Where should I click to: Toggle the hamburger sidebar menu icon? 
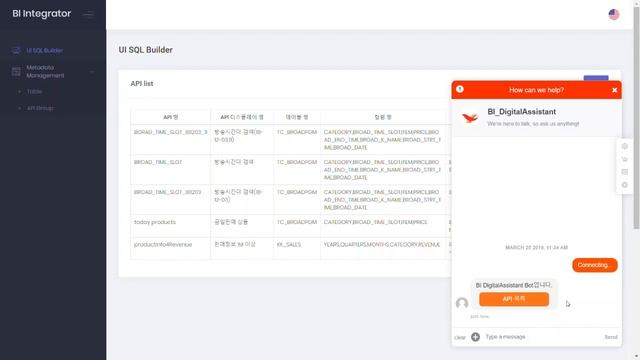tap(88, 14)
